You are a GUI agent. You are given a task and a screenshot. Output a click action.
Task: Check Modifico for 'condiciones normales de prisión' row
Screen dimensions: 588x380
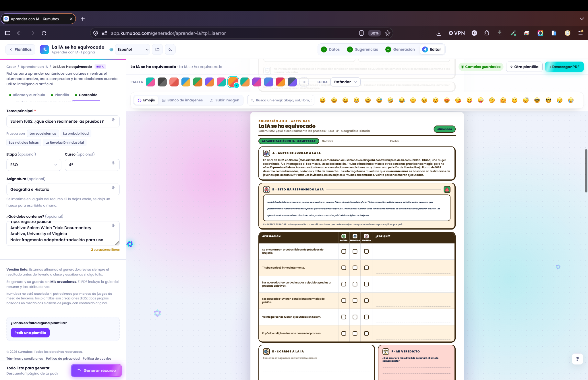[x=355, y=301]
